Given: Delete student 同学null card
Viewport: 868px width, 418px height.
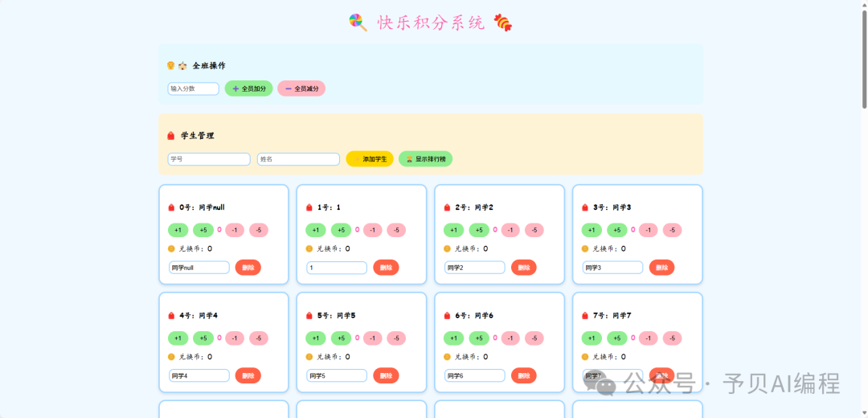Looking at the screenshot, I should (x=248, y=268).
